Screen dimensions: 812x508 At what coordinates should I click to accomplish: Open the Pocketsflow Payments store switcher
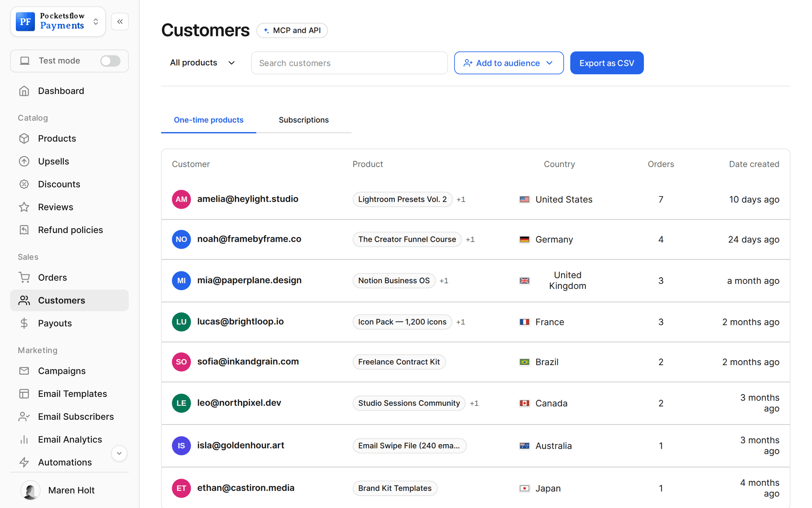pyautogui.click(x=58, y=21)
